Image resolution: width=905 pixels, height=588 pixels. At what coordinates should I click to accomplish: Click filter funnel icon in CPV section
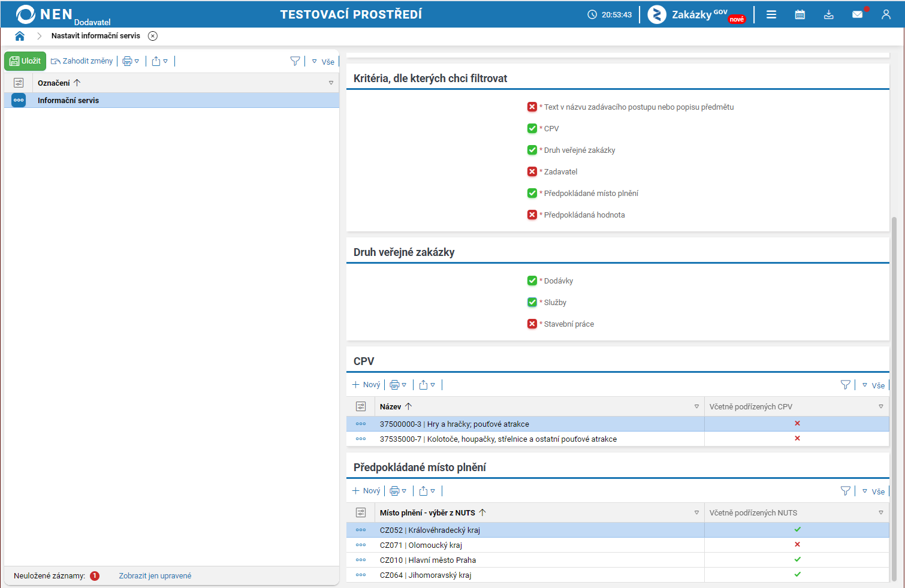[845, 385]
